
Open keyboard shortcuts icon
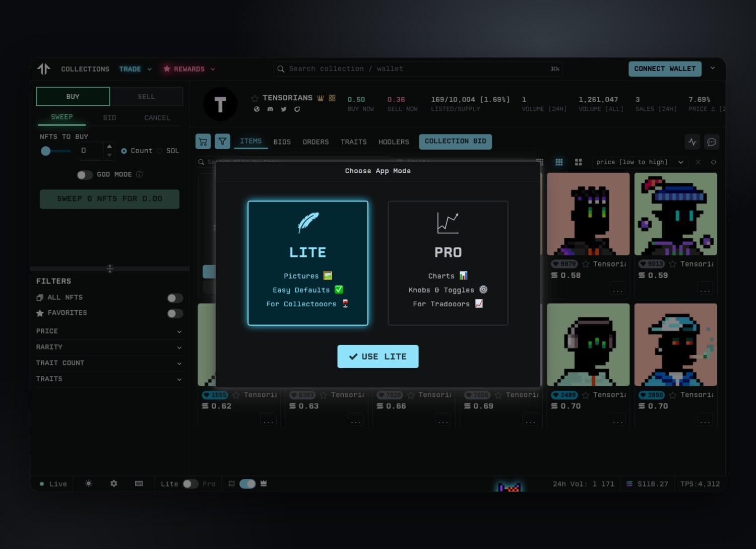[139, 484]
